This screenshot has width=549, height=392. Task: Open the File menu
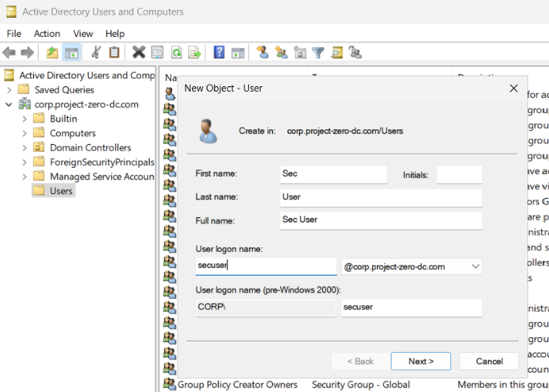coord(14,34)
